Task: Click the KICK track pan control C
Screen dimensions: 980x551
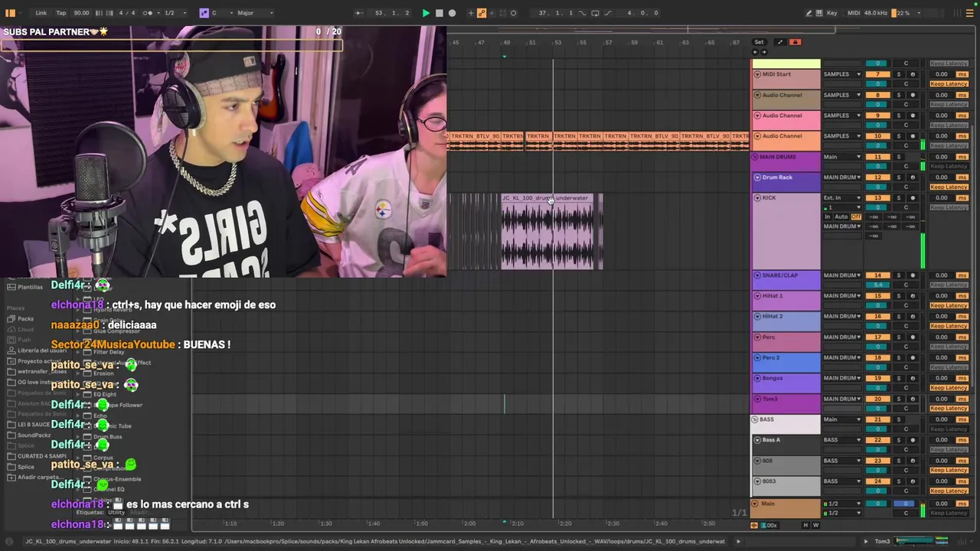Action: click(906, 207)
